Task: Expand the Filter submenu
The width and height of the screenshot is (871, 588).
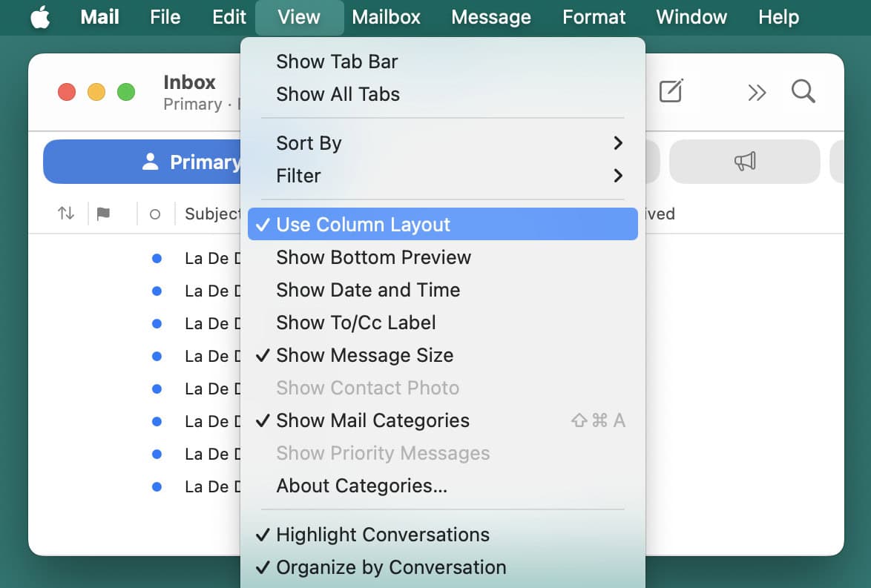Action: point(443,176)
